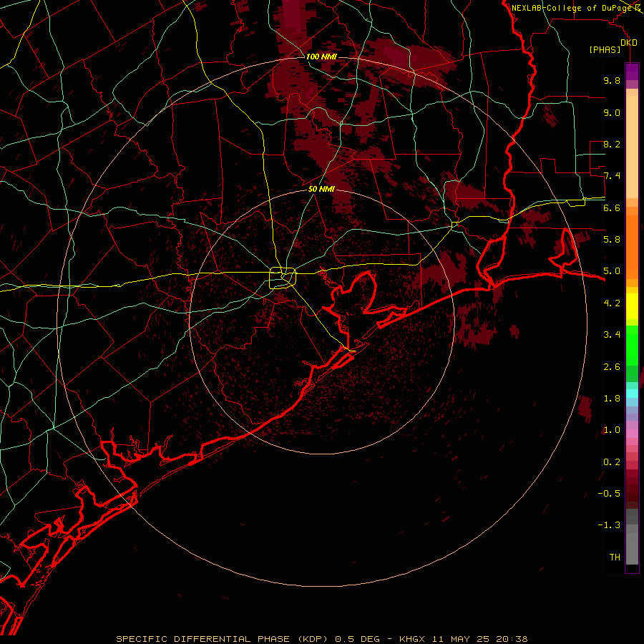Click the 1.8 legend value

(612, 399)
